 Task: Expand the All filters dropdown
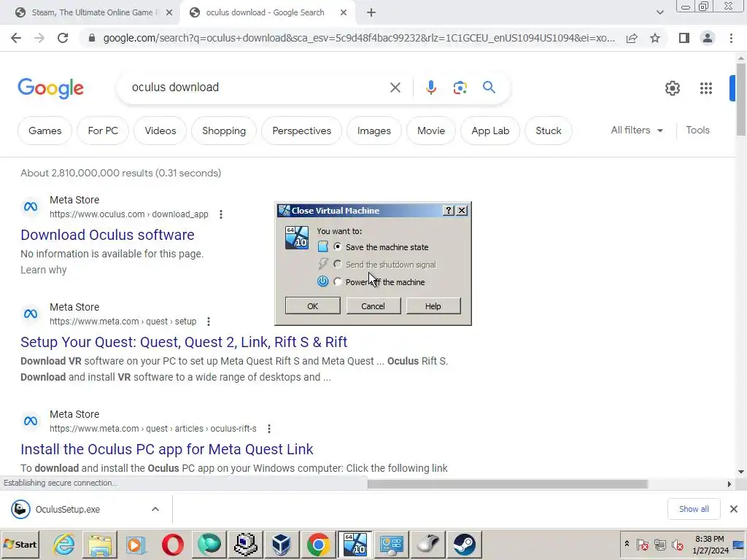[x=637, y=130]
